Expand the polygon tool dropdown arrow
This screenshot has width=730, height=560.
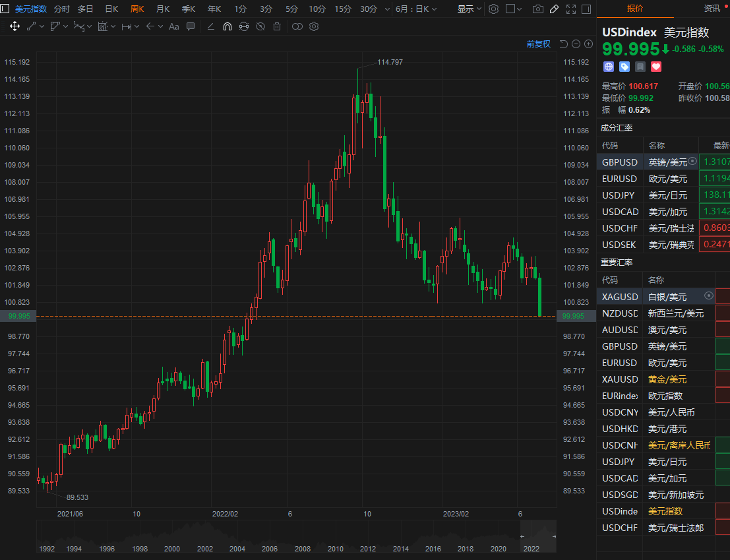tap(66, 26)
